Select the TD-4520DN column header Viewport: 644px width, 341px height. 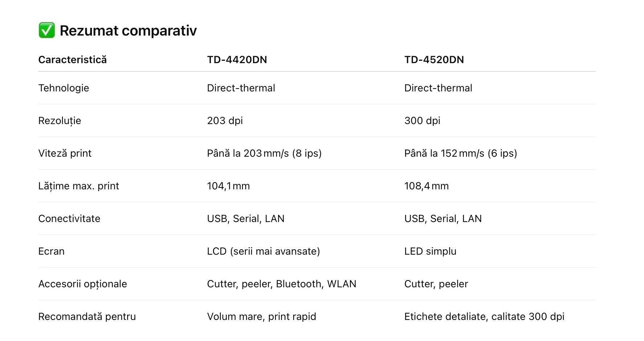tap(434, 59)
